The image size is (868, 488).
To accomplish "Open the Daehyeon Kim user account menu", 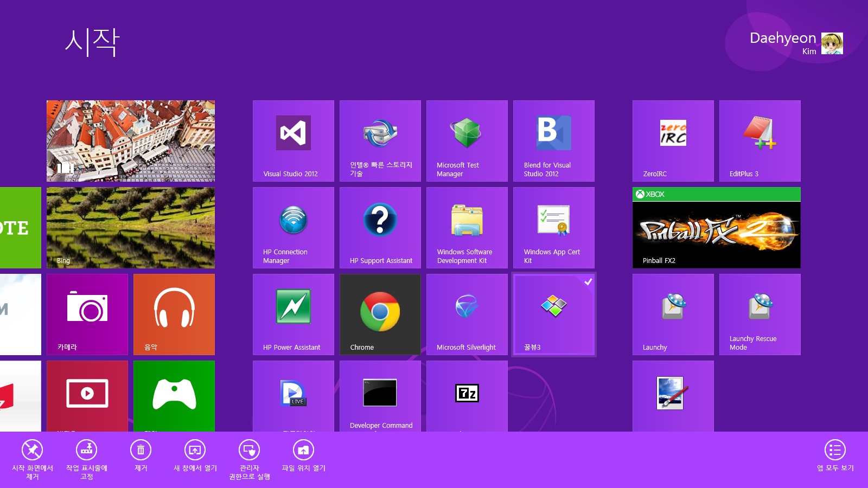I will tap(796, 43).
